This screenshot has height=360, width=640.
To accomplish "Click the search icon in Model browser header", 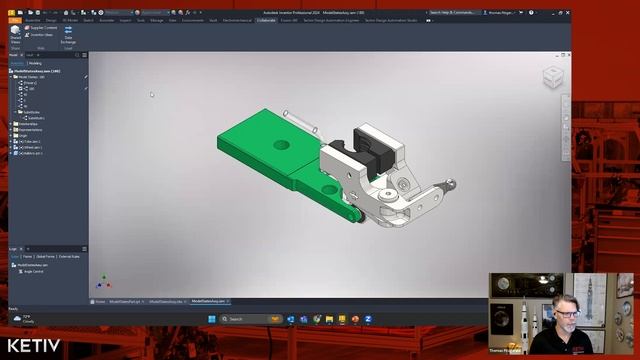I will click(77, 55).
